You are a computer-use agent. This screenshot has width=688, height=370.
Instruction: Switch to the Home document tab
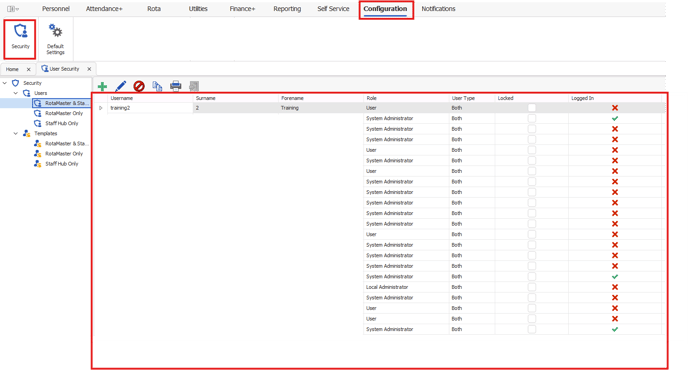[x=12, y=69]
